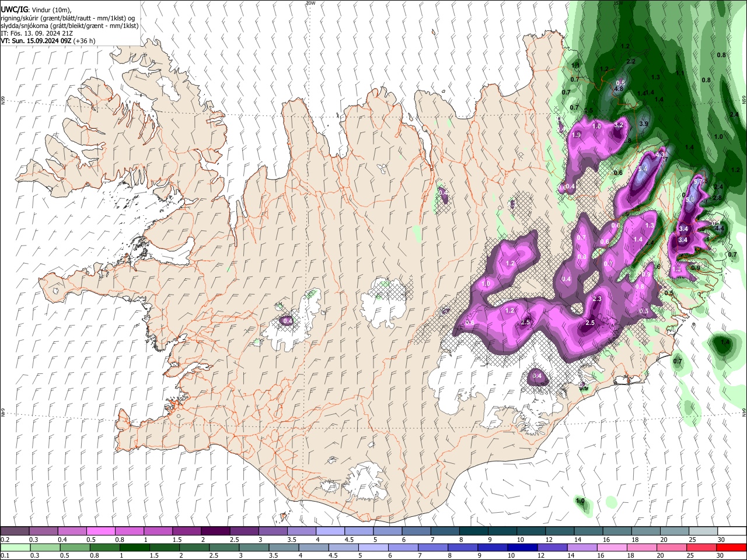Viewport: 747px width, 560px height.
Task: Pick the lavender 4 mm snow legend swatch
Action: pos(330,531)
